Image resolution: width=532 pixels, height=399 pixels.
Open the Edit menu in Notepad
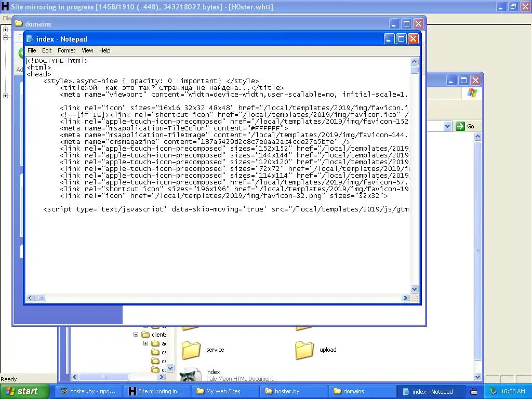tap(46, 50)
